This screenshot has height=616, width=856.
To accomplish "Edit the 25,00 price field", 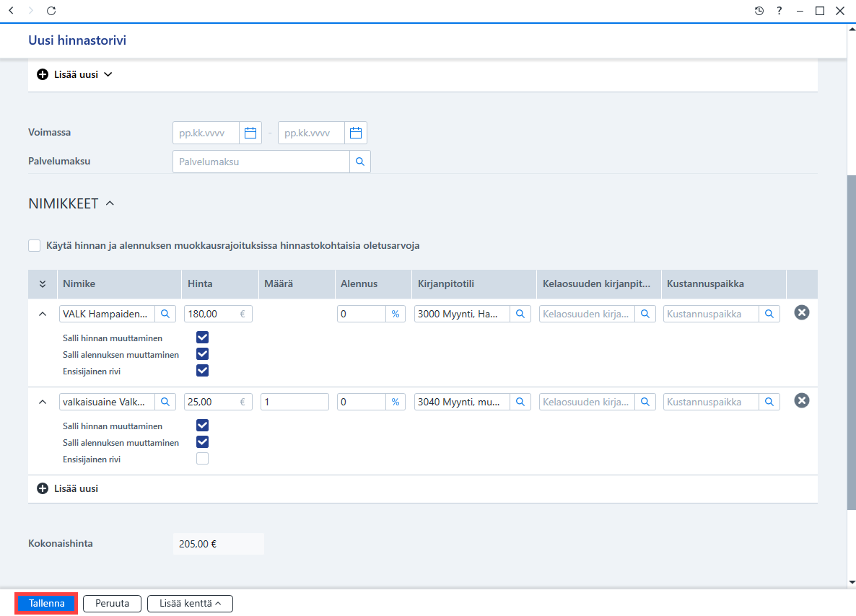I will [x=218, y=402].
